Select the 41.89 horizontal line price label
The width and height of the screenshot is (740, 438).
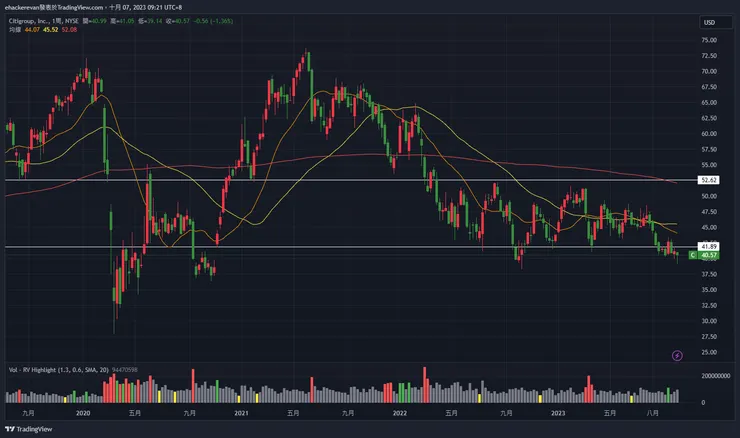pos(708,246)
